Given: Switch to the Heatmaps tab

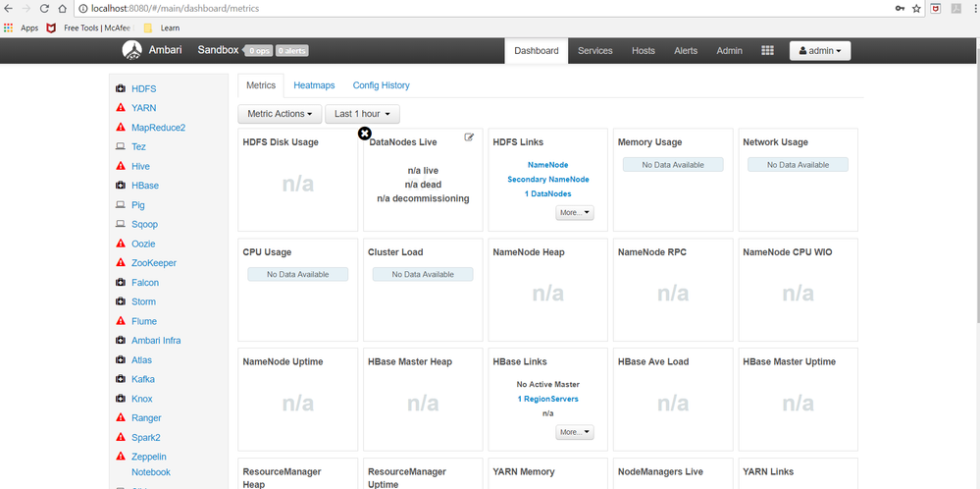Looking at the screenshot, I should [x=314, y=85].
